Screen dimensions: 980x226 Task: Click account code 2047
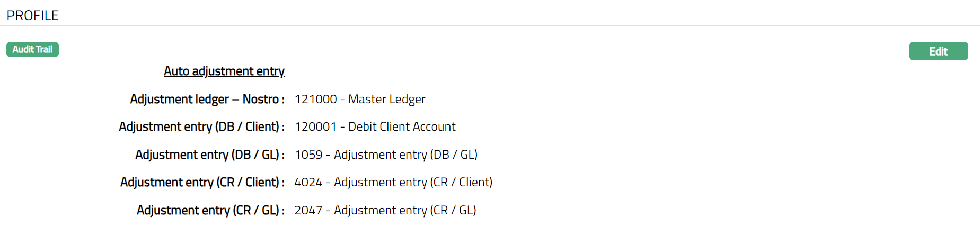click(x=308, y=210)
